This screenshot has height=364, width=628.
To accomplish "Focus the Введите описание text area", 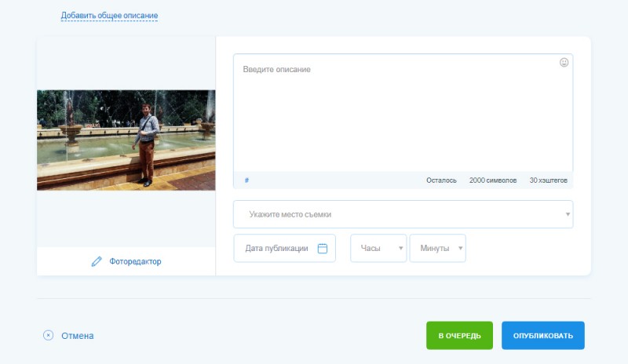I will pyautogui.click(x=403, y=113).
